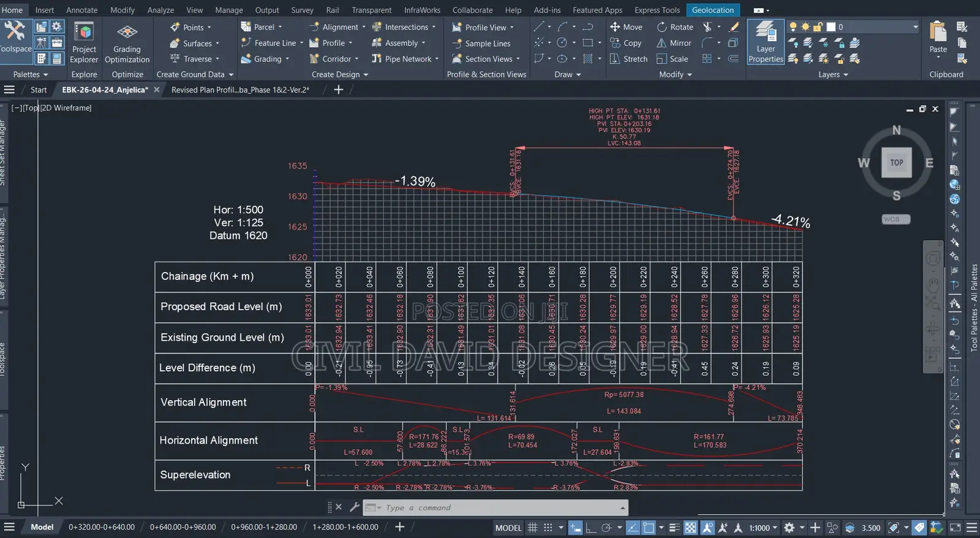Select the Arc draw tool
The height and width of the screenshot is (538, 980).
[562, 27]
